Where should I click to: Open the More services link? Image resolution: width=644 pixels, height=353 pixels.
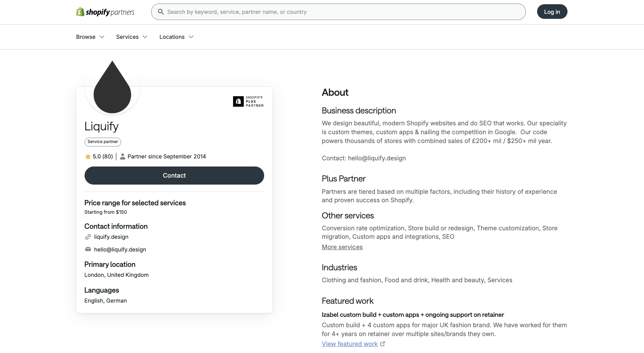pos(342,247)
